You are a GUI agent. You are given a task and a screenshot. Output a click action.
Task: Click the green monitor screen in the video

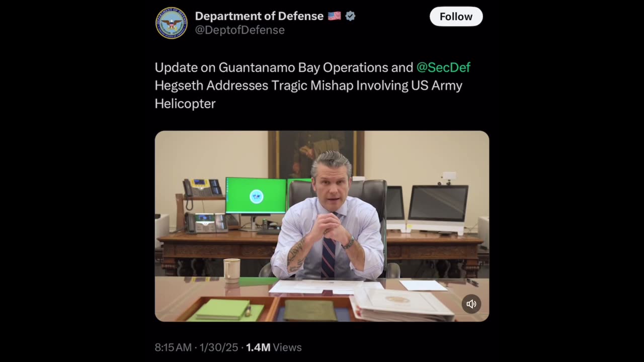click(x=256, y=196)
